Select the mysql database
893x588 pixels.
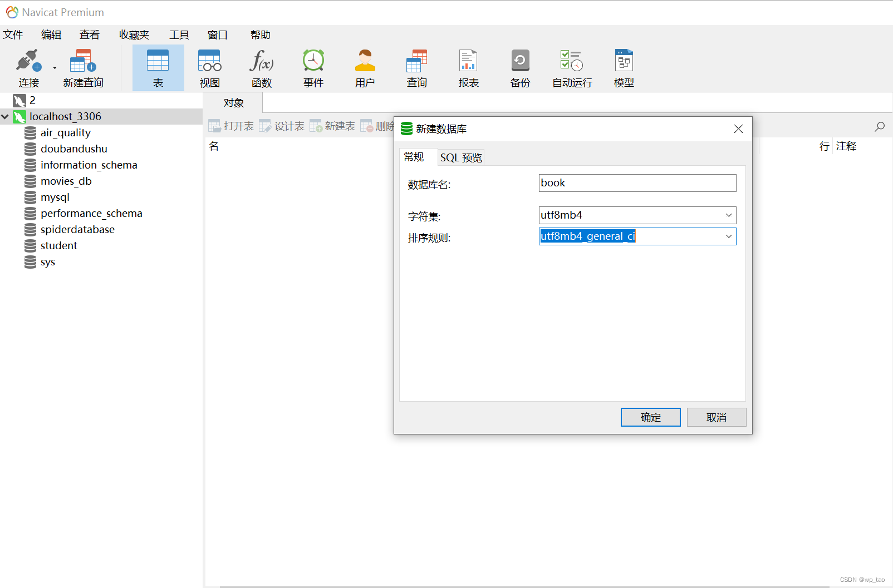click(x=55, y=197)
